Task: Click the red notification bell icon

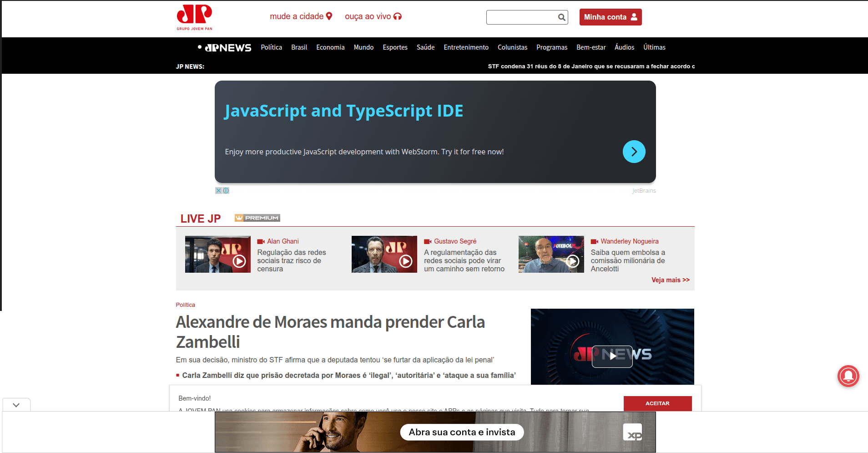Action: coord(848,376)
